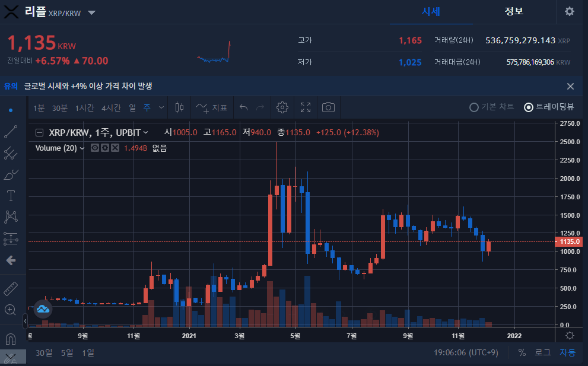Viewport: 588px width, 366px height.
Task: Click 24H volume 536,759,279.143 XRP
Action: pos(527,40)
